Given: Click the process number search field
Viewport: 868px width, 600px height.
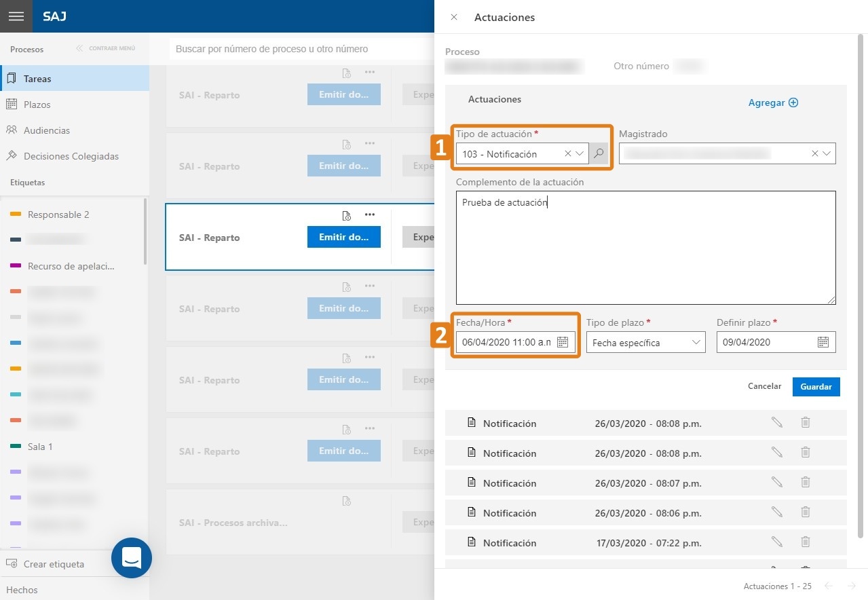Looking at the screenshot, I should [x=301, y=49].
